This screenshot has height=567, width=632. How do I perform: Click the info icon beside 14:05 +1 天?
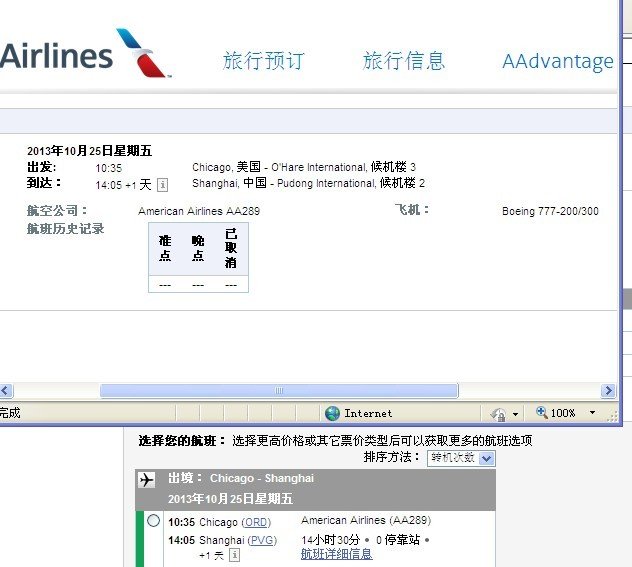pyautogui.click(x=163, y=185)
